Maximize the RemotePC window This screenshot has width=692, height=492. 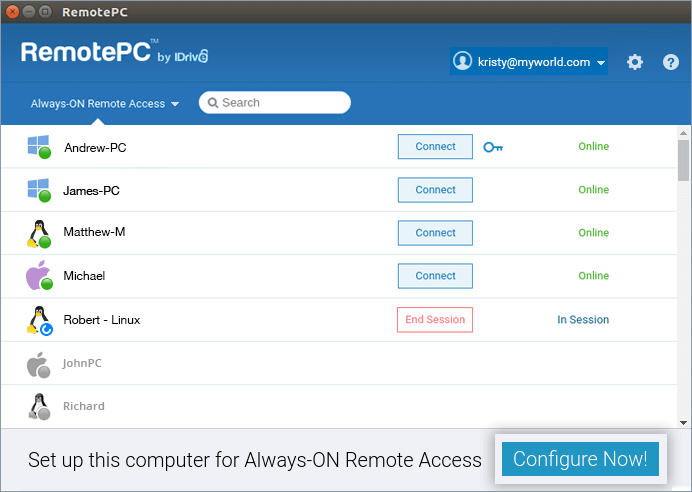pos(45,11)
